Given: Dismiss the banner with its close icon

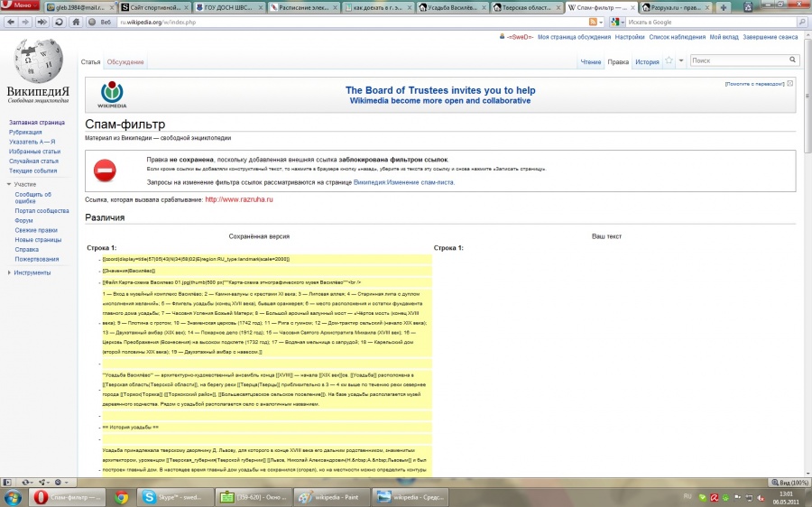Looking at the screenshot, I should 789,83.
